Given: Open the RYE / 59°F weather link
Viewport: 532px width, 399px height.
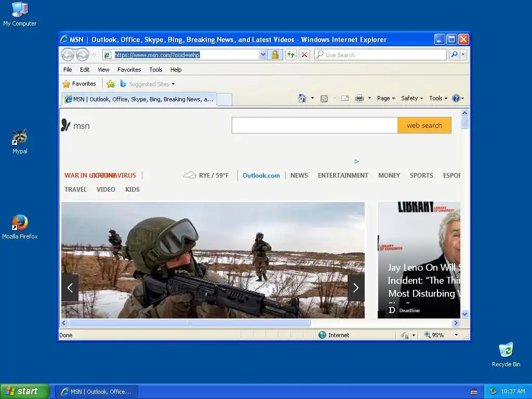Looking at the screenshot, I should click(206, 176).
